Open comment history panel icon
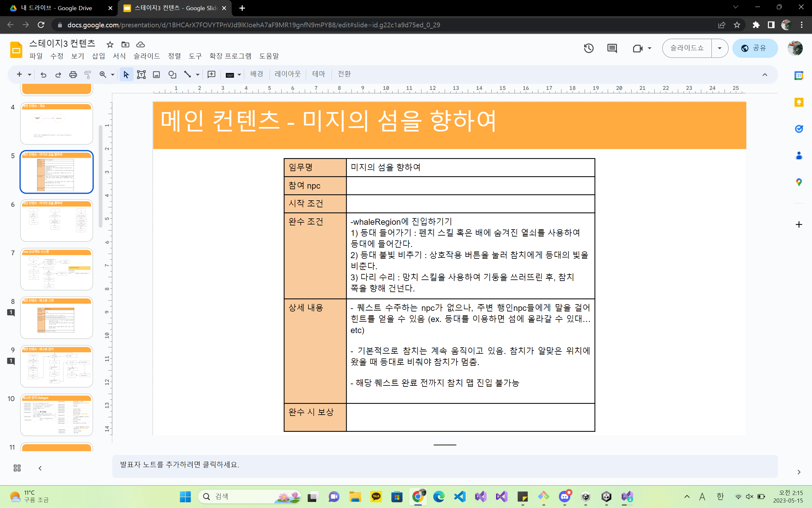812x508 pixels. point(612,48)
